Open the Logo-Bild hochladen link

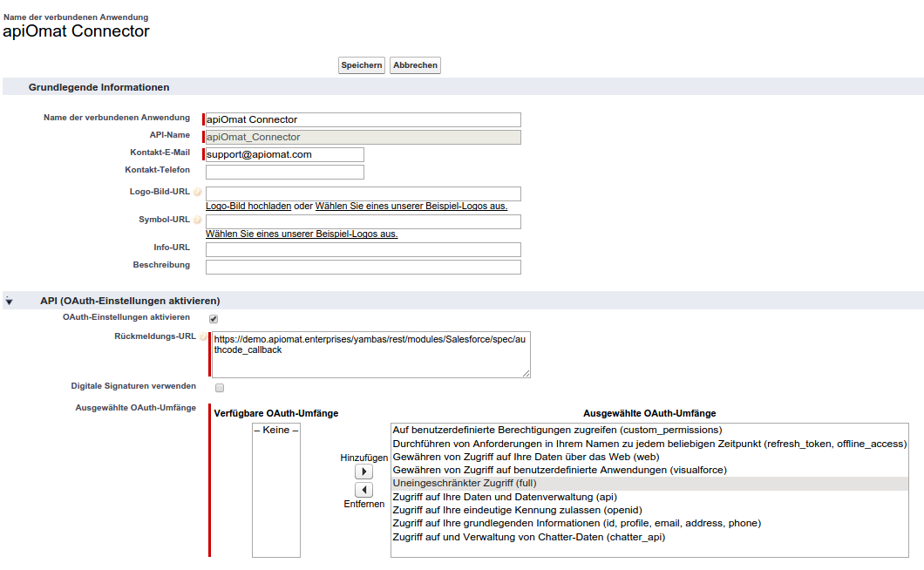point(248,206)
